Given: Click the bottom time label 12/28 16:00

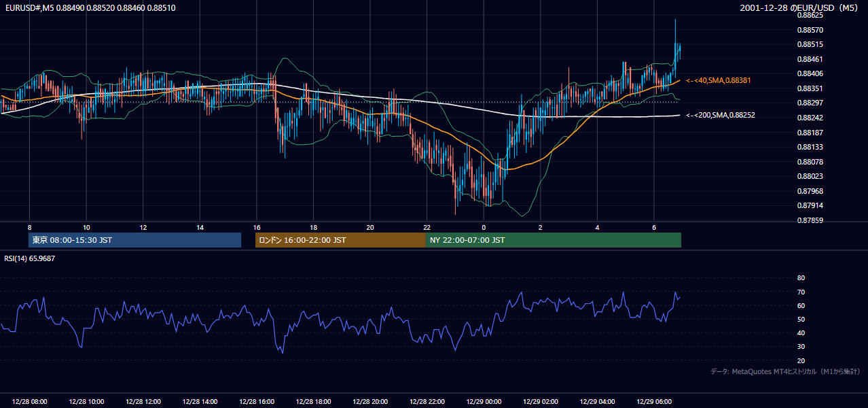Looking at the screenshot, I should tap(257, 402).
